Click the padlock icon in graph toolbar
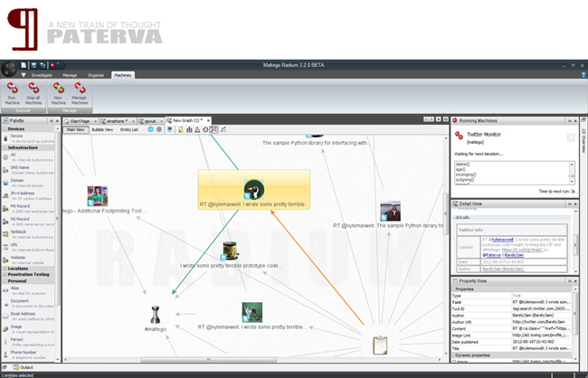This screenshot has height=378, width=588. (x=180, y=129)
